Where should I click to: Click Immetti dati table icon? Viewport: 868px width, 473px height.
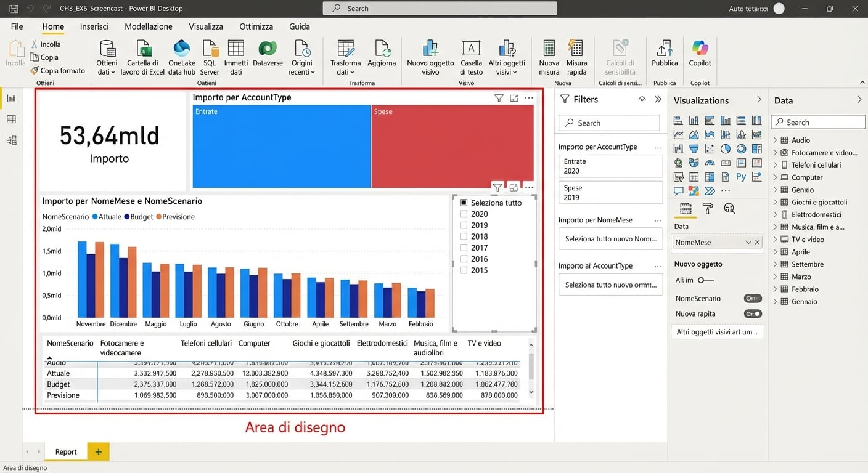pos(236,49)
